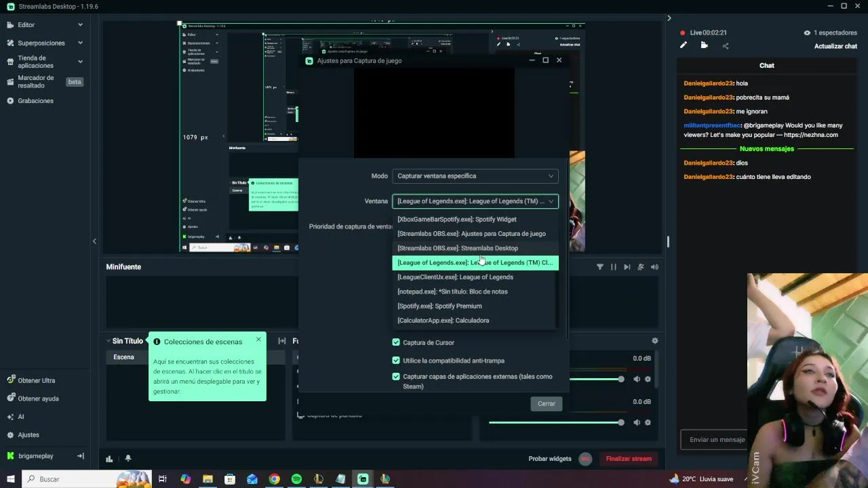The height and width of the screenshot is (488, 868).
Task: Open settings gear of second mixer source
Action: pyautogui.click(x=648, y=423)
